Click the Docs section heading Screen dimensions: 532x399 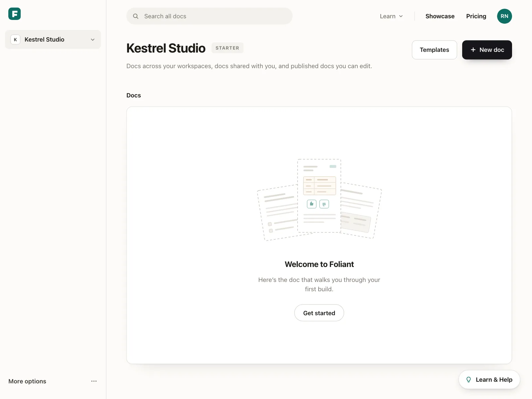(x=134, y=95)
